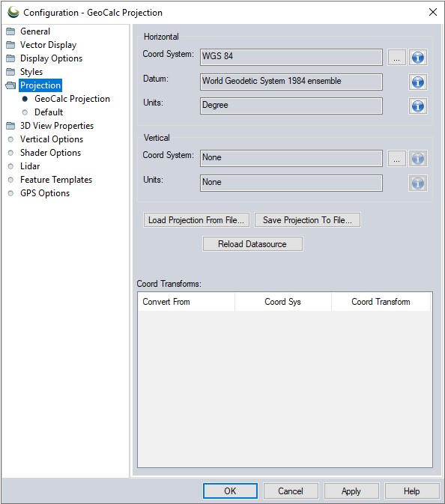Click the Styles folder icon
The height and width of the screenshot is (504, 445).
(x=10, y=72)
